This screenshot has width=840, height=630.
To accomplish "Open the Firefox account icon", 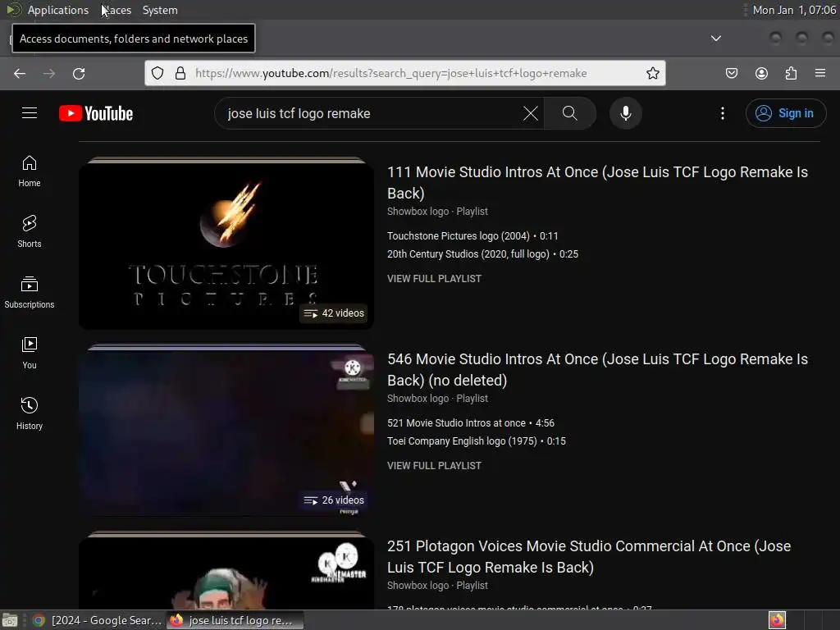I will pyautogui.click(x=761, y=73).
